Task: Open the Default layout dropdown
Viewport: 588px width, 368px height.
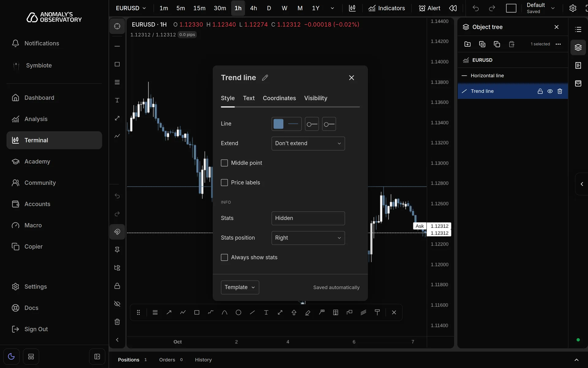Action: pos(541,8)
